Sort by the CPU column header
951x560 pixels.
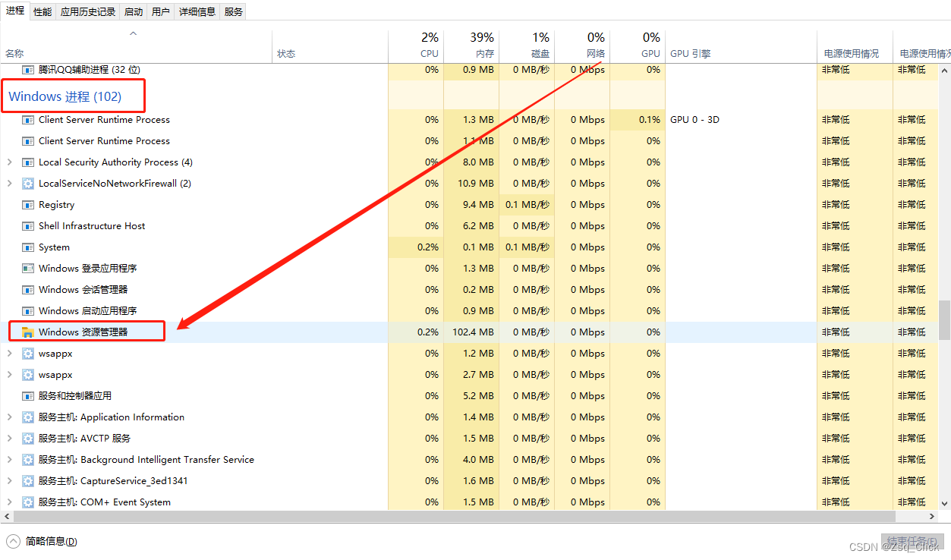[x=416, y=46]
